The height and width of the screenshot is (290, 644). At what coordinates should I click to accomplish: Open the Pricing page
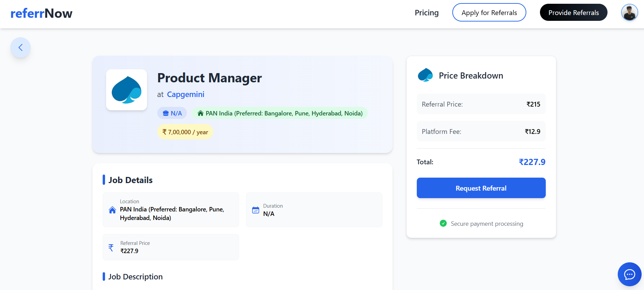pyautogui.click(x=426, y=13)
